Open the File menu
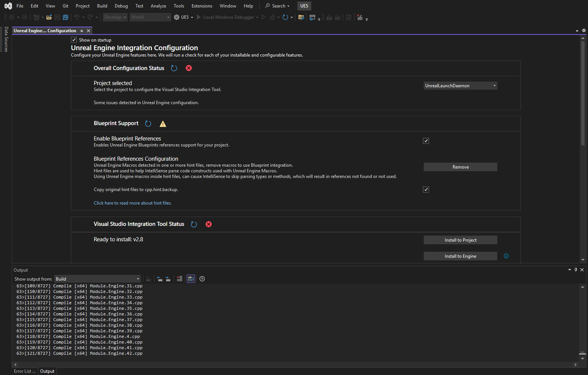Screen dimensions: 588x375 click(20, 6)
